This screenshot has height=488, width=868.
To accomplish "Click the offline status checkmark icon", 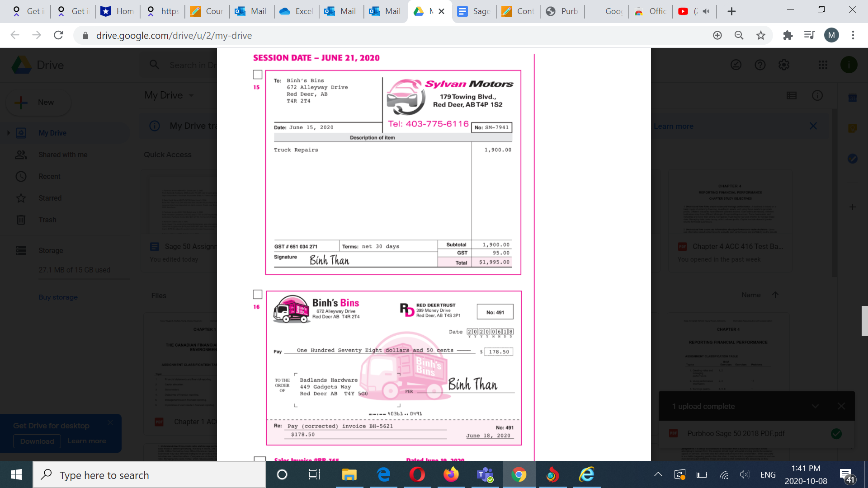I will coord(736,65).
